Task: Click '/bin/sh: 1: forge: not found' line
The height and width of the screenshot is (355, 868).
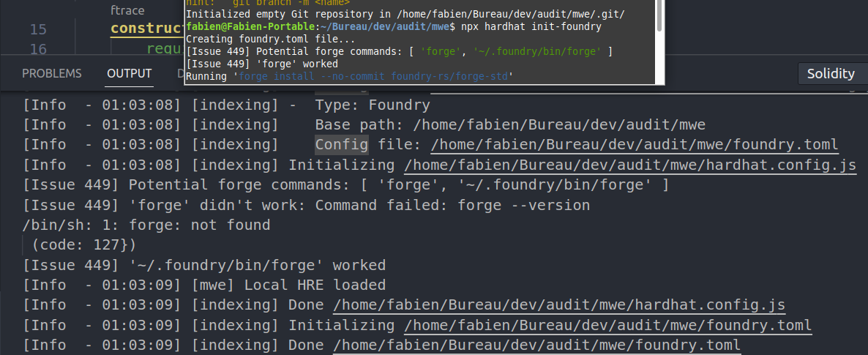Action: 146,225
